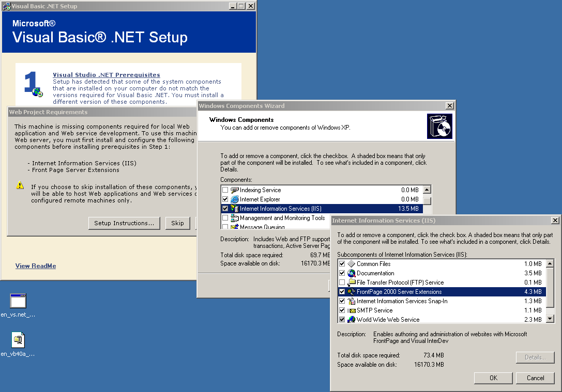
Task: Select the SMTP Service row text
Action: point(374,310)
